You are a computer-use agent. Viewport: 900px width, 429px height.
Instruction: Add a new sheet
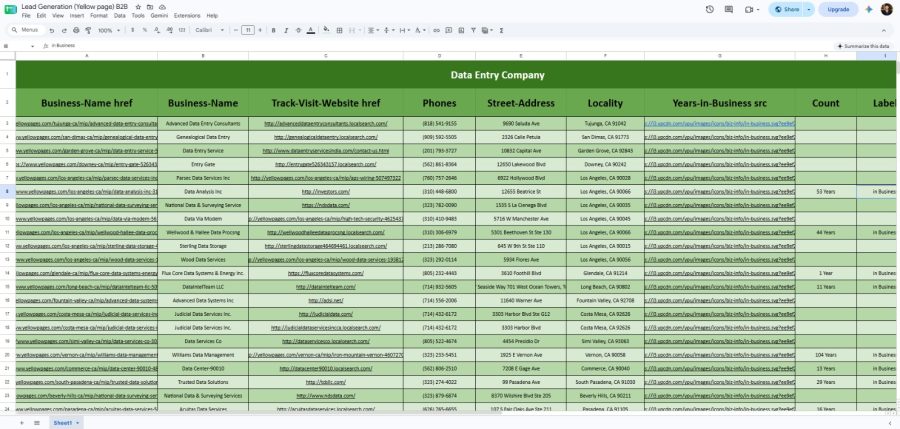22,423
